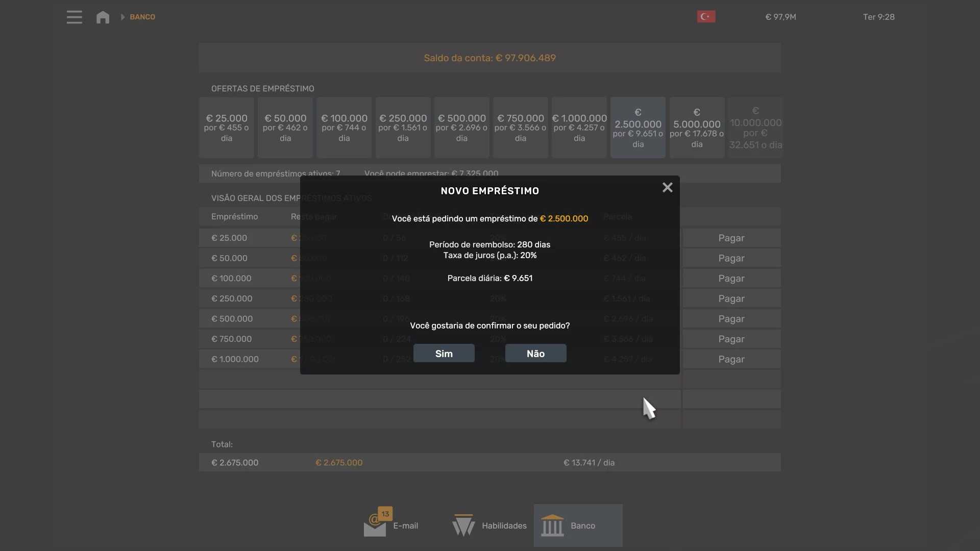Open the Habilidades skills icon
980x551 pixels.
(x=463, y=525)
